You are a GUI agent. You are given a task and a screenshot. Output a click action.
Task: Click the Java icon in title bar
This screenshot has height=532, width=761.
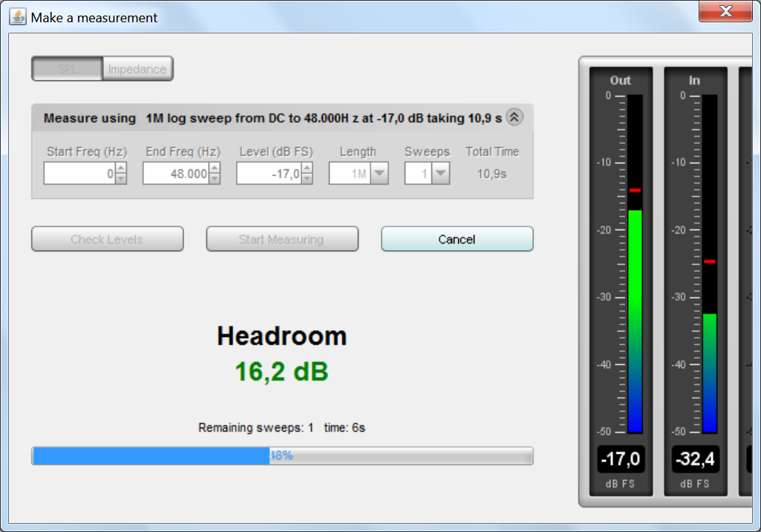point(17,16)
